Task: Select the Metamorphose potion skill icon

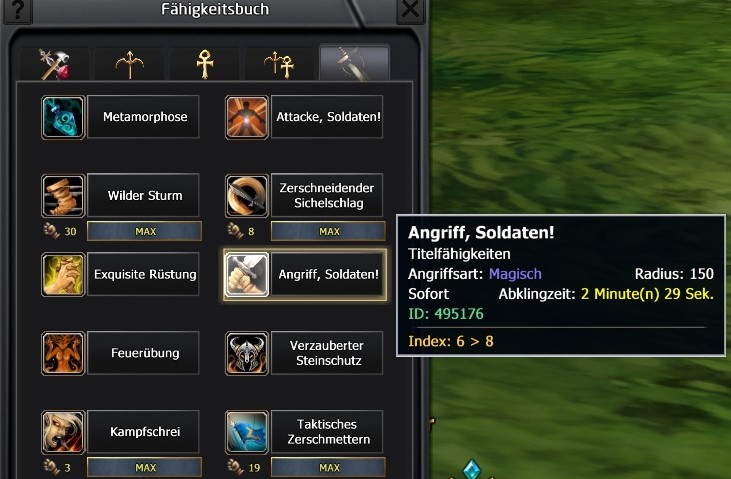Action: click(x=63, y=117)
